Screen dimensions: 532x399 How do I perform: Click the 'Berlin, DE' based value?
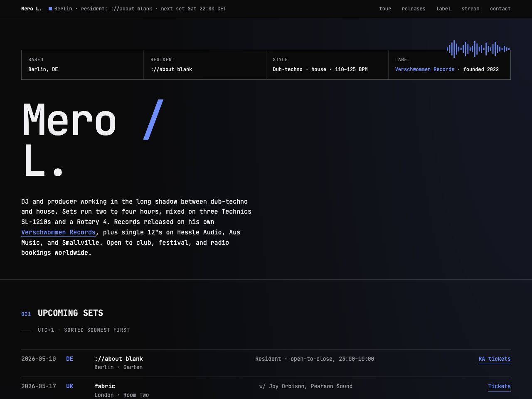pos(43,69)
